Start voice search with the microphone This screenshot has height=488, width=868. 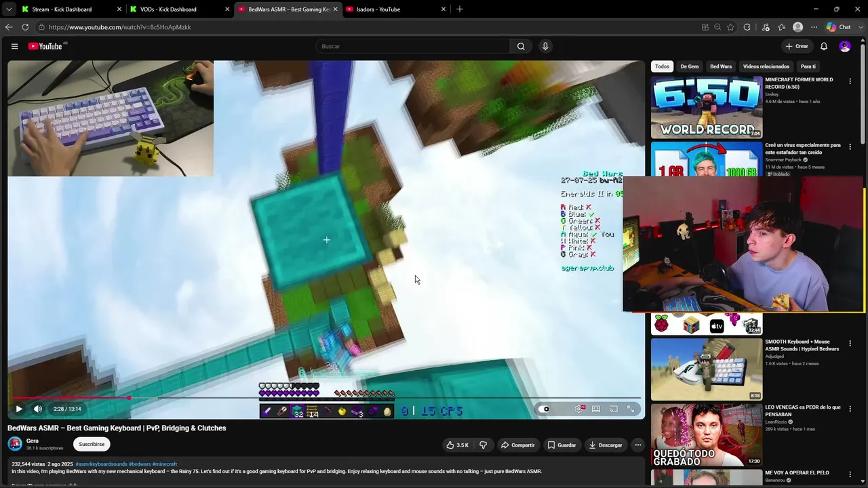click(545, 46)
